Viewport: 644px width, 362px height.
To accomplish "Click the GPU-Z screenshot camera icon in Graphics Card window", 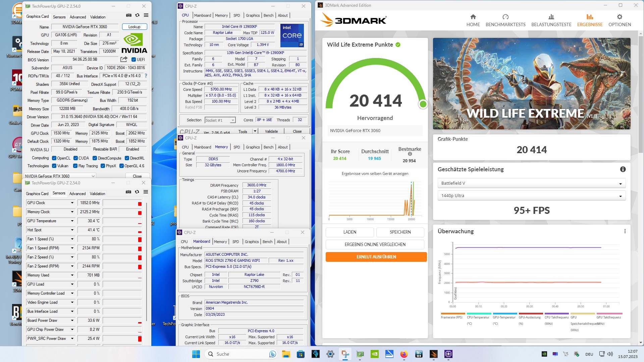I will pyautogui.click(x=129, y=15).
